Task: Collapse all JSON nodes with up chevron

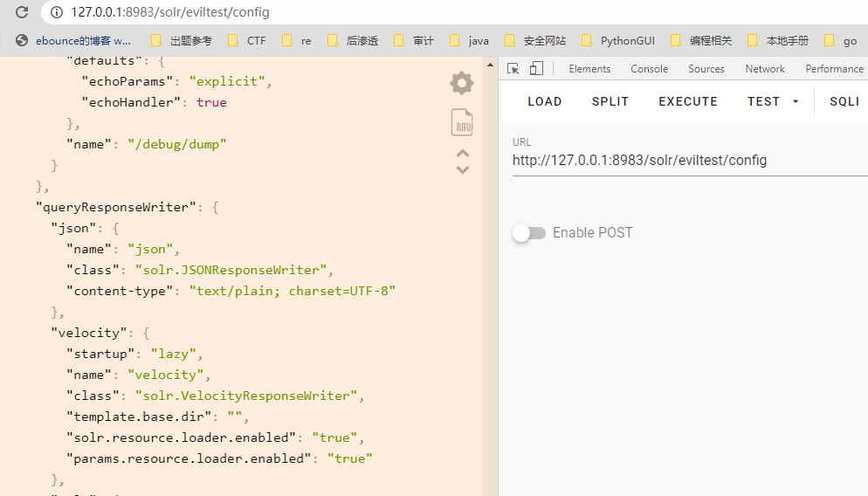Action: point(463,153)
